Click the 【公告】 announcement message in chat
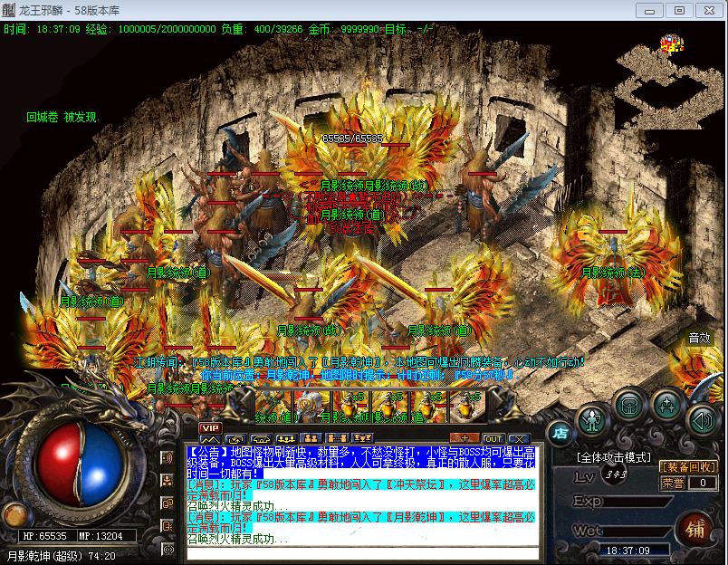 coord(360,463)
